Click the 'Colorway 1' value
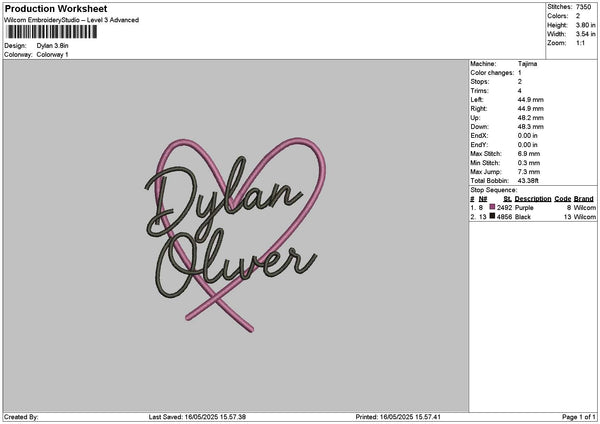Image resolution: width=600 pixels, height=424 pixels. tap(52, 55)
